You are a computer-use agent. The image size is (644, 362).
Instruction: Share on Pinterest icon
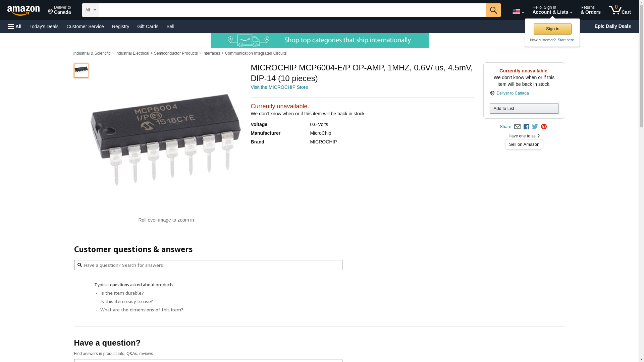point(544,127)
